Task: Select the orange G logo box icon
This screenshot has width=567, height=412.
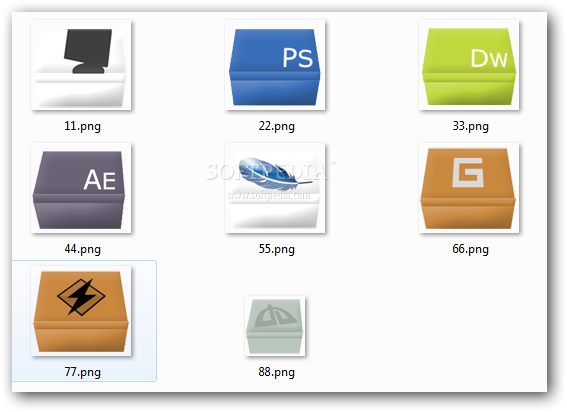Action: coord(469,188)
